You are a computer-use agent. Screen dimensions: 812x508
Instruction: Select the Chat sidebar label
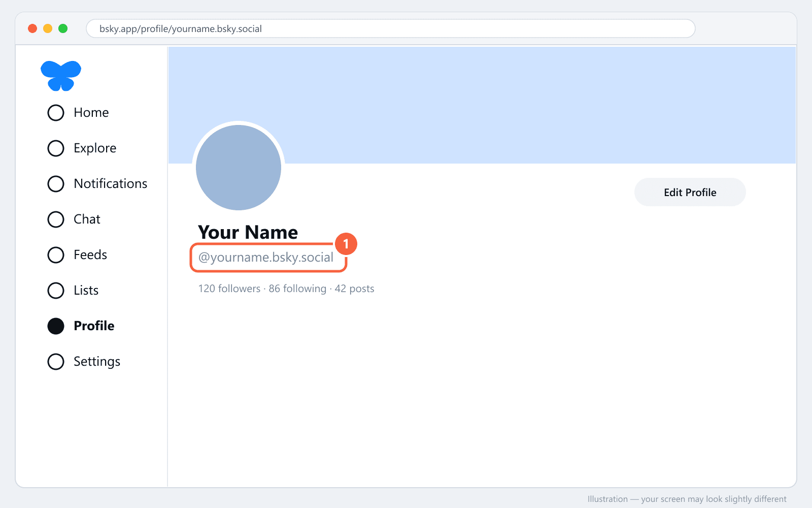click(87, 219)
